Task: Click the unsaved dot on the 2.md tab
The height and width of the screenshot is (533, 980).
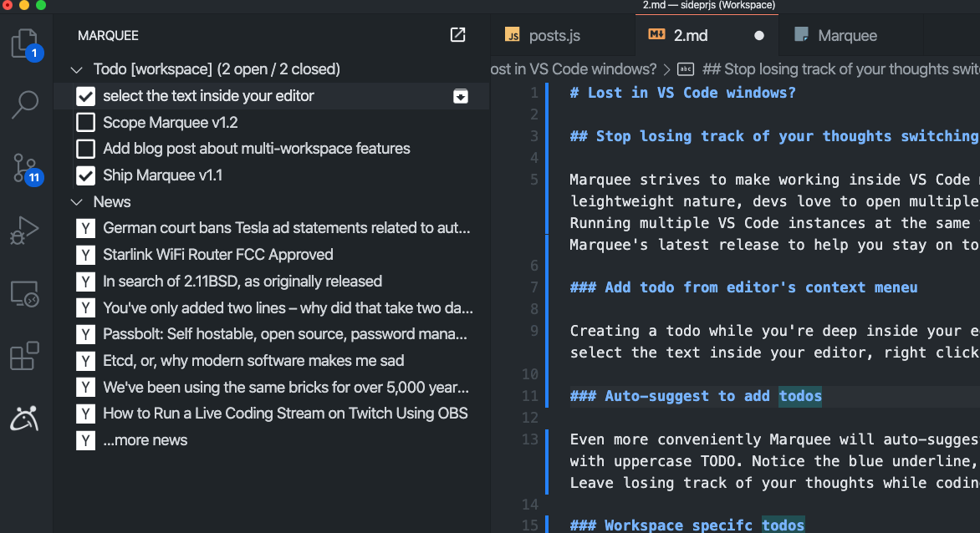Action: pyautogui.click(x=758, y=36)
